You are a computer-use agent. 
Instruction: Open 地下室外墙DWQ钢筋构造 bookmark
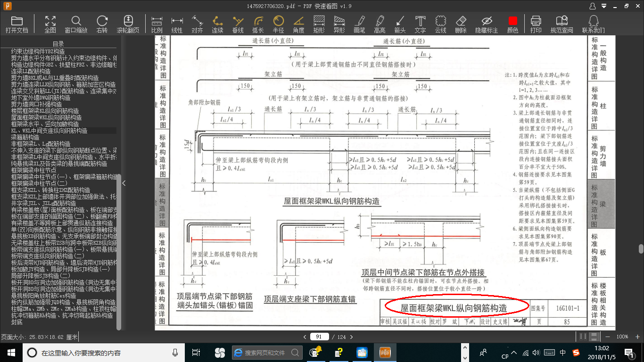[41, 98]
